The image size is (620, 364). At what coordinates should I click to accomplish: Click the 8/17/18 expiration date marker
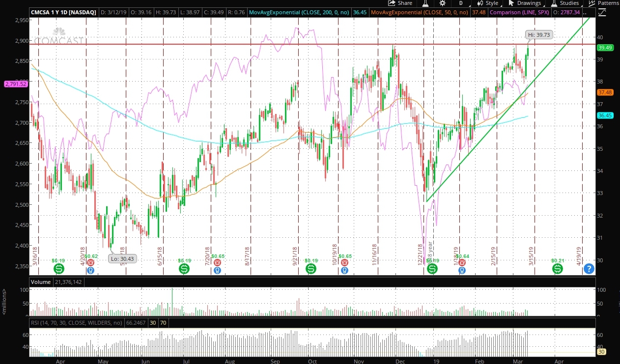point(248,257)
